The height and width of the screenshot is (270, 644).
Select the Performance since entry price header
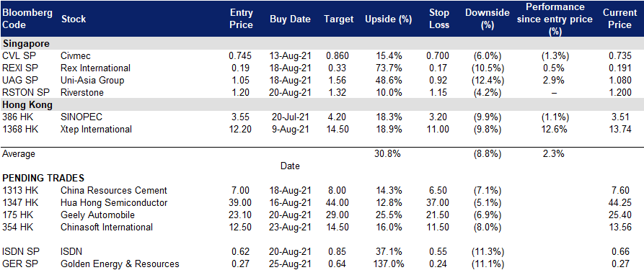tap(555, 19)
